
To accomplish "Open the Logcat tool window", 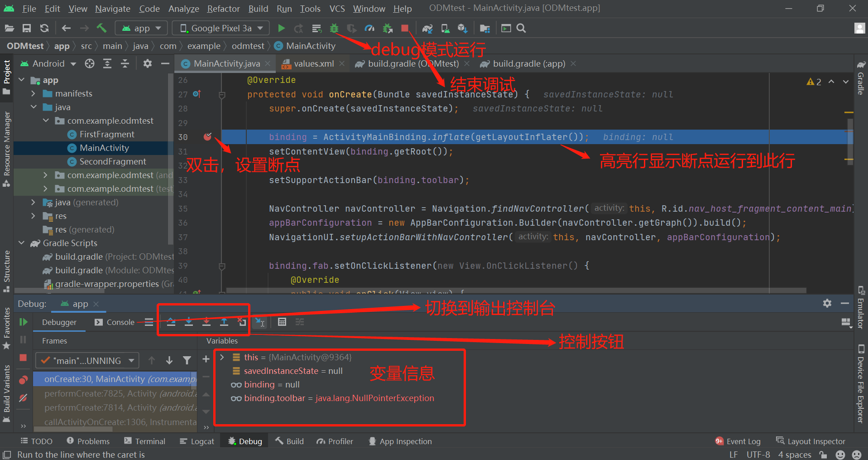I will 197,441.
